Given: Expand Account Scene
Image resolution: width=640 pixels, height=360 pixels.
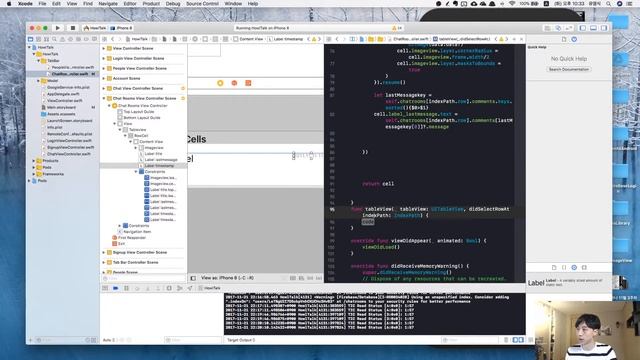Looking at the screenshot, I should pos(104,78).
